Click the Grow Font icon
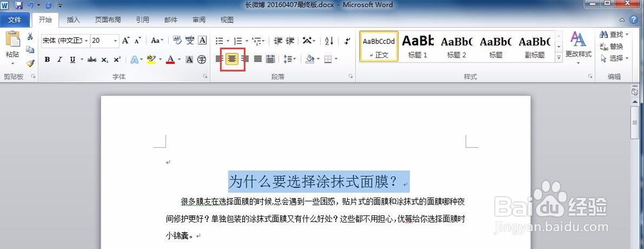 (x=126, y=41)
